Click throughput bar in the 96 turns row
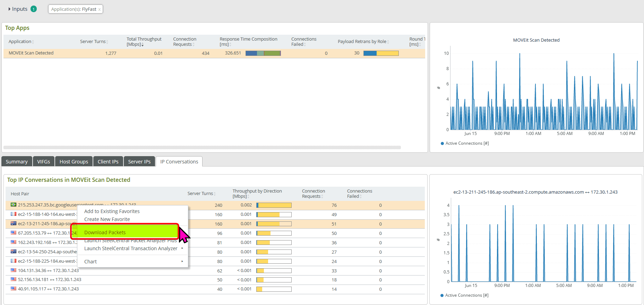 coord(274,233)
